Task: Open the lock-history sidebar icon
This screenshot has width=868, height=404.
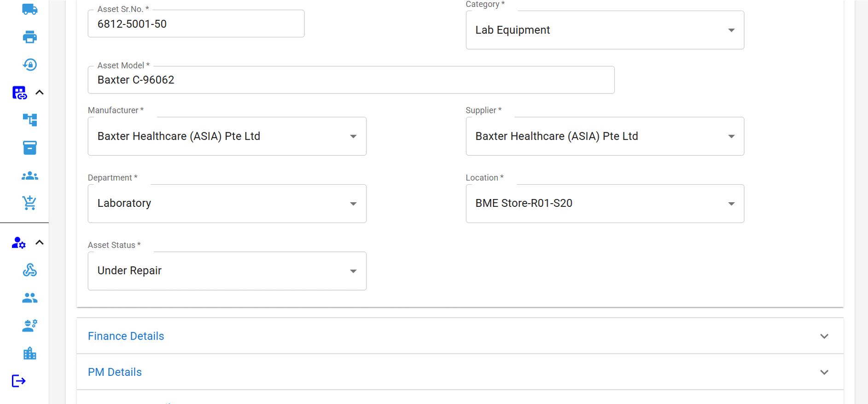Action: 30,64
